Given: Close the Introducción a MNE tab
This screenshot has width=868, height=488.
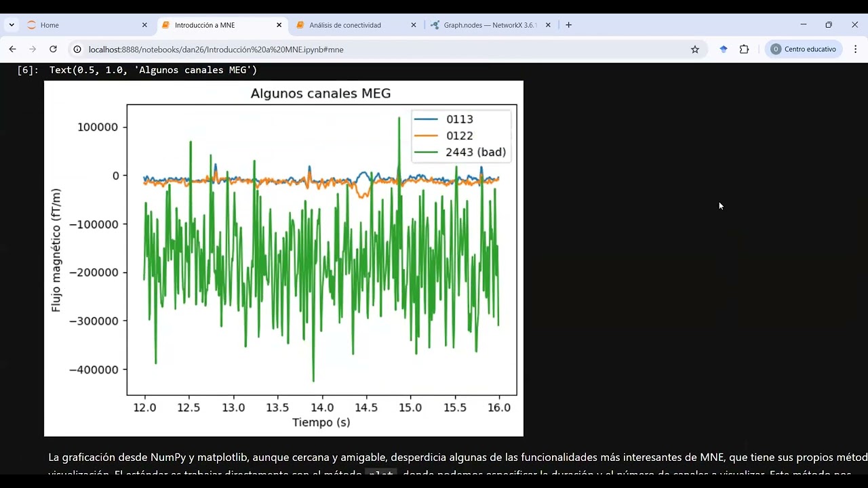Looking at the screenshot, I should [x=279, y=25].
